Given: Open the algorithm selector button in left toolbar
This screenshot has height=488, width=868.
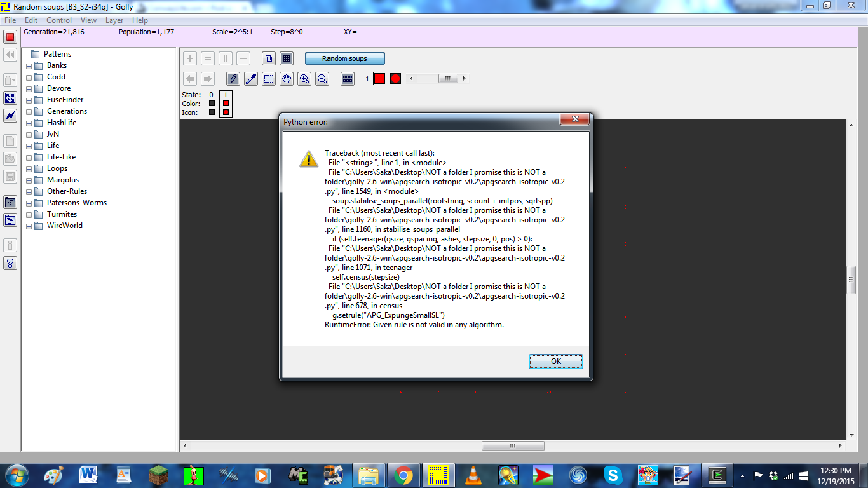Looking at the screenshot, I should (10, 80).
